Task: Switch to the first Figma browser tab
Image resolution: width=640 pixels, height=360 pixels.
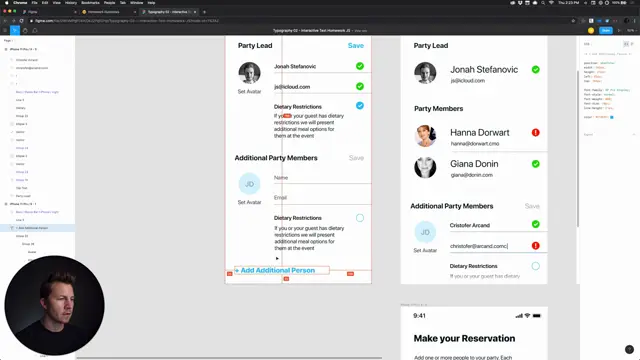Action: [x=48, y=12]
